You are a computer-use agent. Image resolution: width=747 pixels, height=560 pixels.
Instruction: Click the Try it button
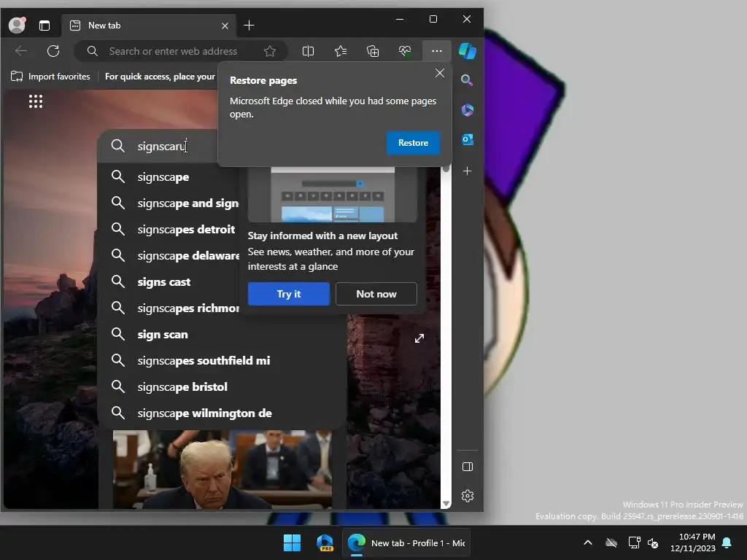289,294
